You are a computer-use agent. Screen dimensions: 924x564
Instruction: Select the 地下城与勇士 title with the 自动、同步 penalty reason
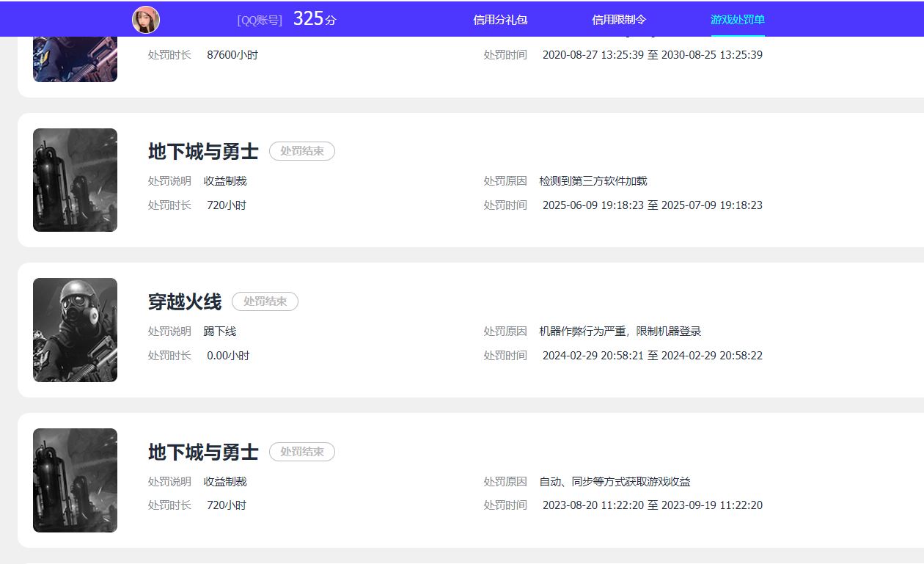tap(203, 452)
